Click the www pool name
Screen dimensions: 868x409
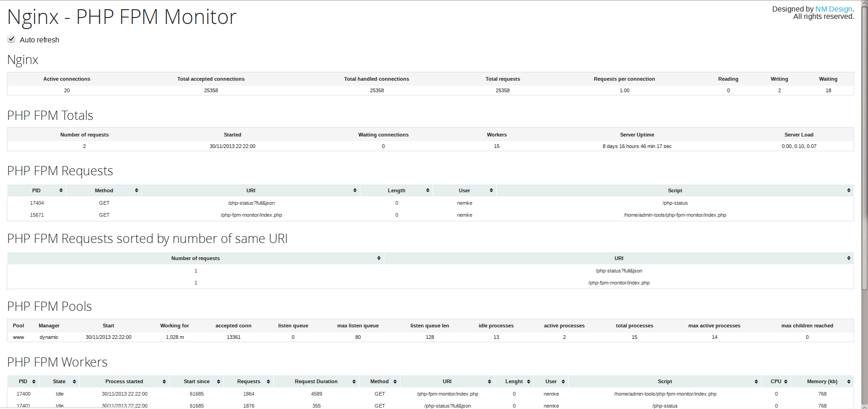click(x=18, y=337)
